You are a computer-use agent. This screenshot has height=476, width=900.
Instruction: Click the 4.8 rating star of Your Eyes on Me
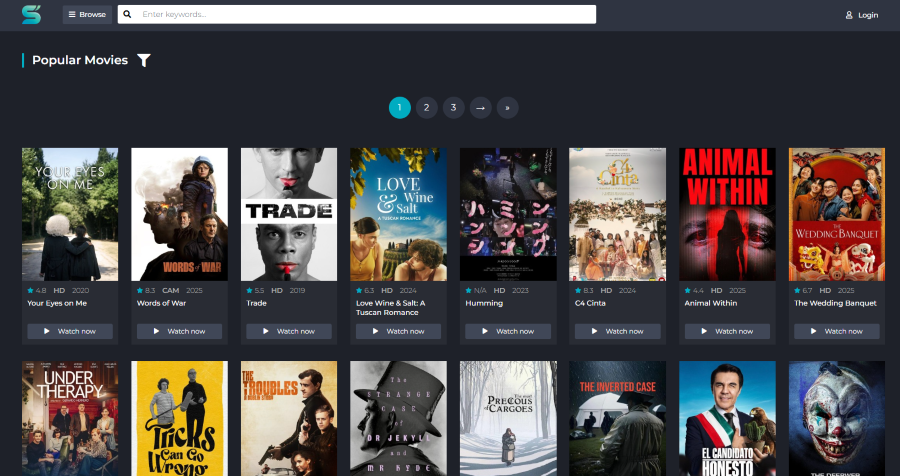click(31, 291)
